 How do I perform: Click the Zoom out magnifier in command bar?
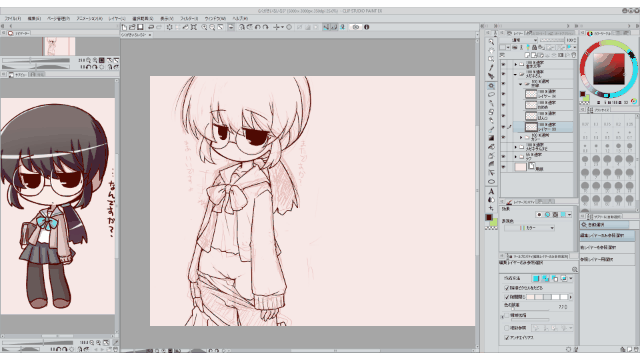pyautogui.click(x=212, y=27)
